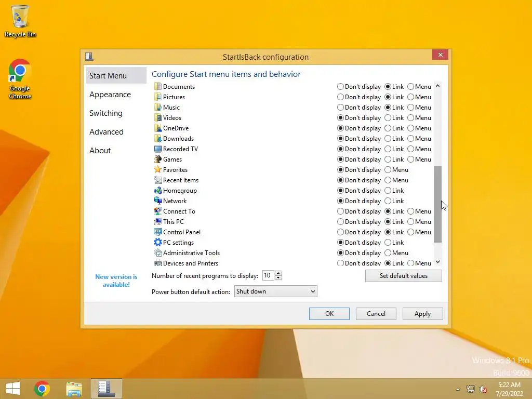Click Set default values button

(403, 276)
